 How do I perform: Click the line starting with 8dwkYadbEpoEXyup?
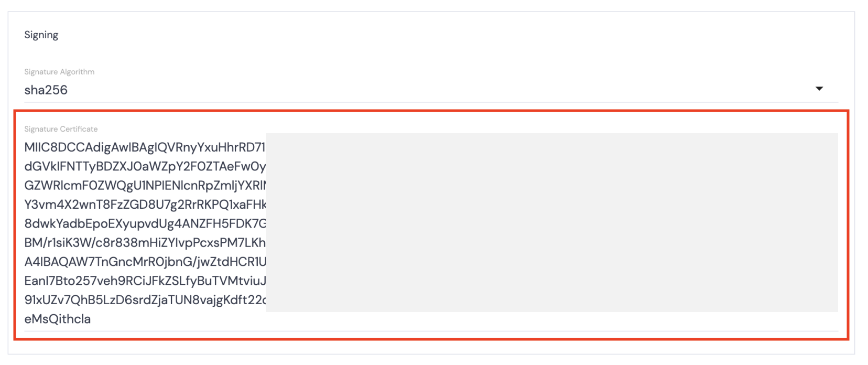tap(144, 223)
